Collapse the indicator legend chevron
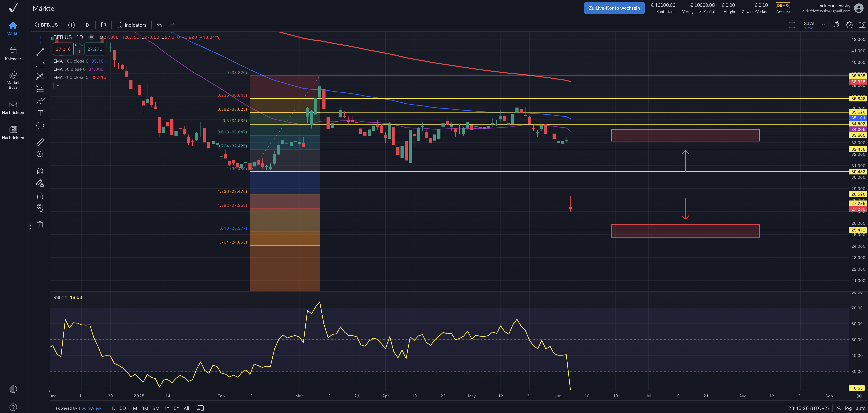This screenshot has width=868, height=413. 58,86
